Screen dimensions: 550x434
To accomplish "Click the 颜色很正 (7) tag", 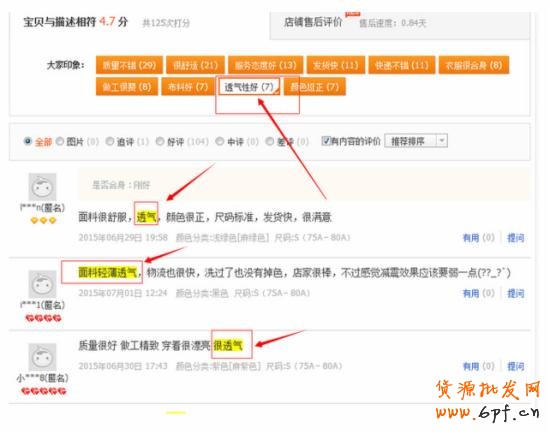I will point(315,87).
